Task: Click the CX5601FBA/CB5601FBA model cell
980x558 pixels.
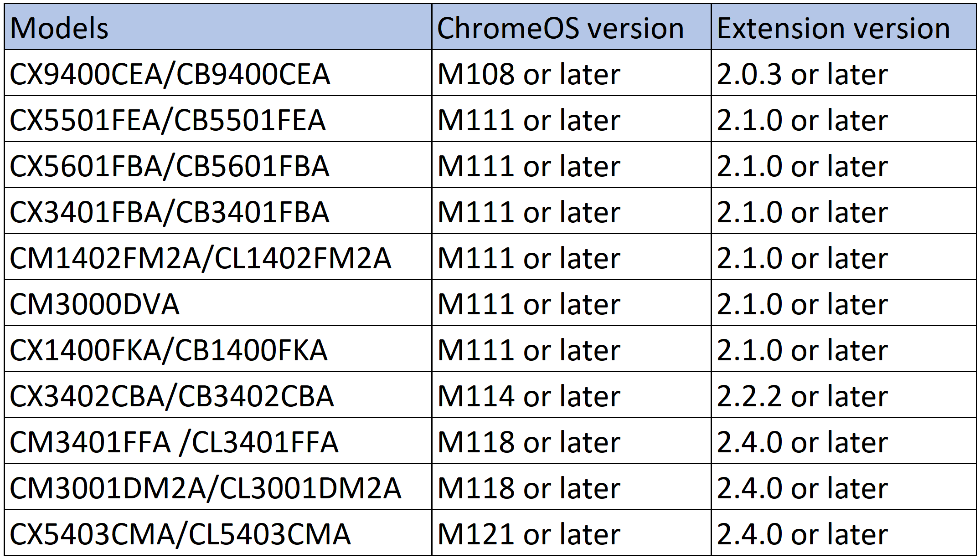Action: (x=218, y=165)
